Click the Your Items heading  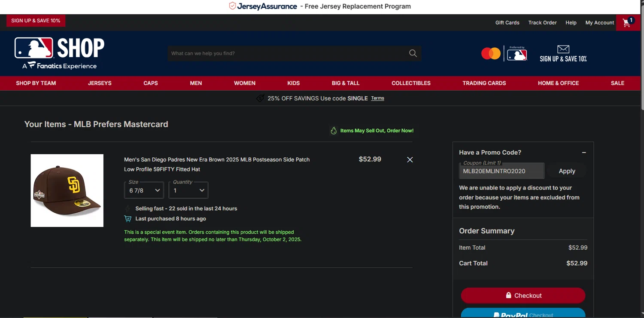96,124
